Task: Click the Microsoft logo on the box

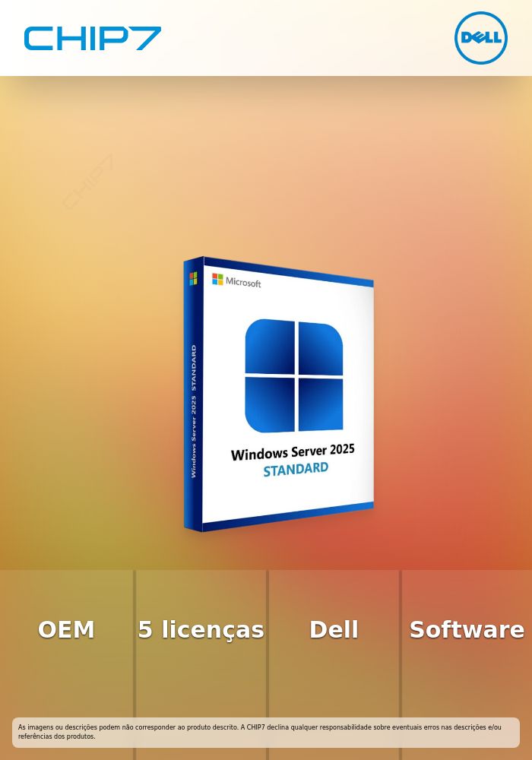Action: 236,280
